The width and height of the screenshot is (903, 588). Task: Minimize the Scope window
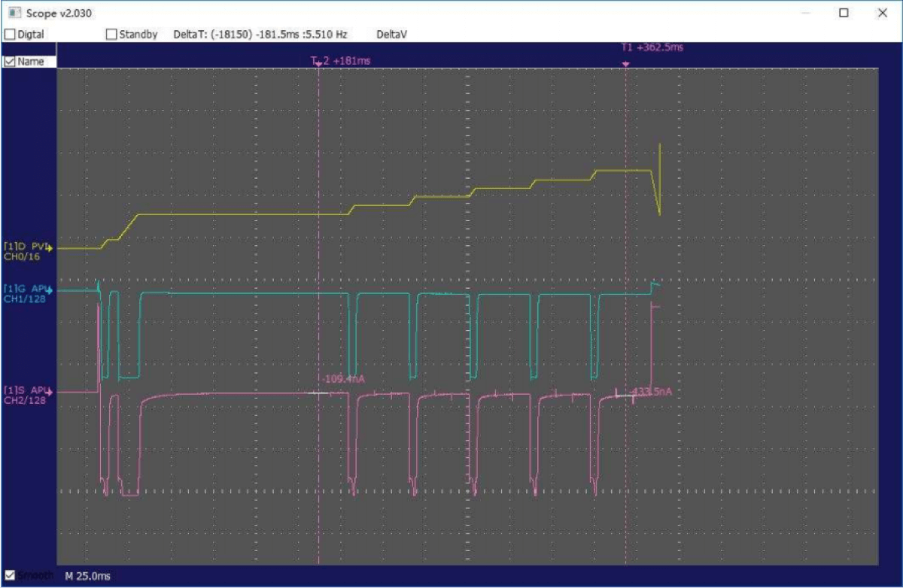point(806,13)
